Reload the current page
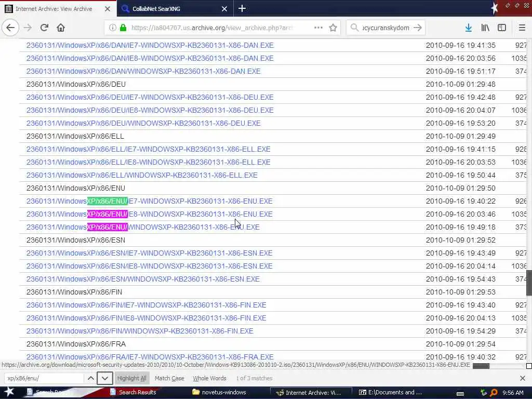Viewport: 532px width, 399px height. 44,28
